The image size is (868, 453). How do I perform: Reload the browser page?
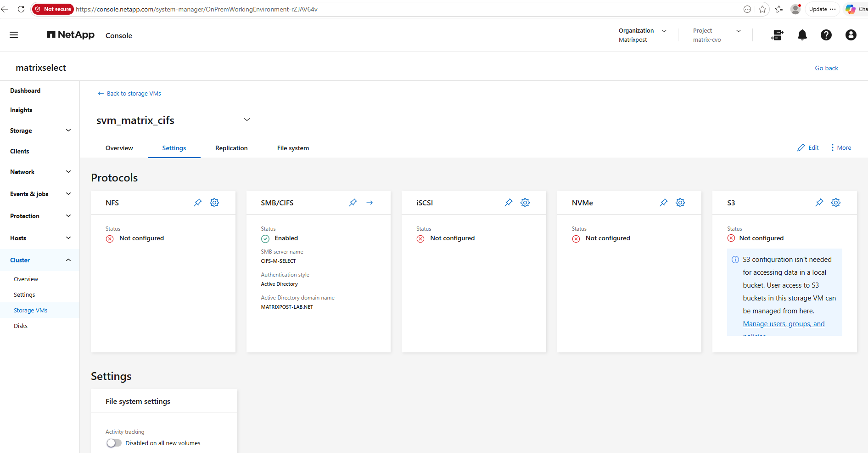click(21, 9)
